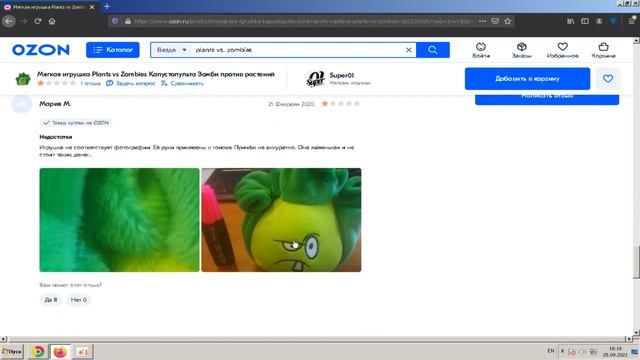Click the Товар куплен на OZON badge
The width and height of the screenshot is (640, 360).
(76, 122)
